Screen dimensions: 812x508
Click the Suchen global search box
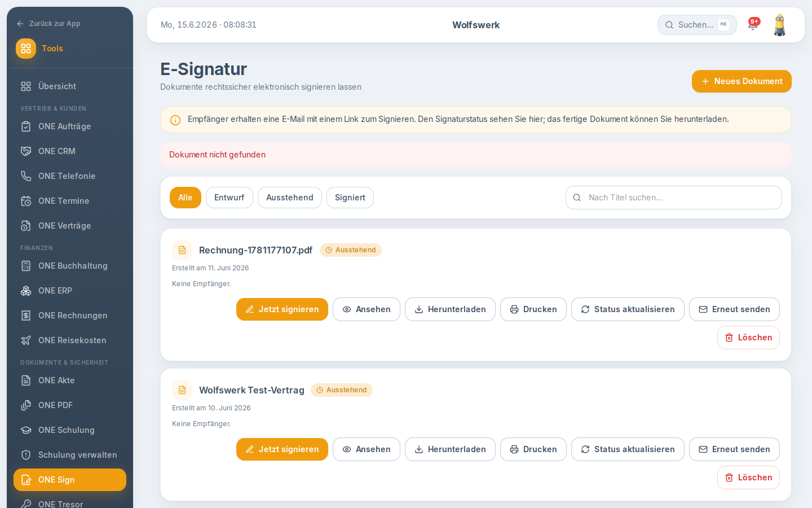pyautogui.click(x=697, y=25)
